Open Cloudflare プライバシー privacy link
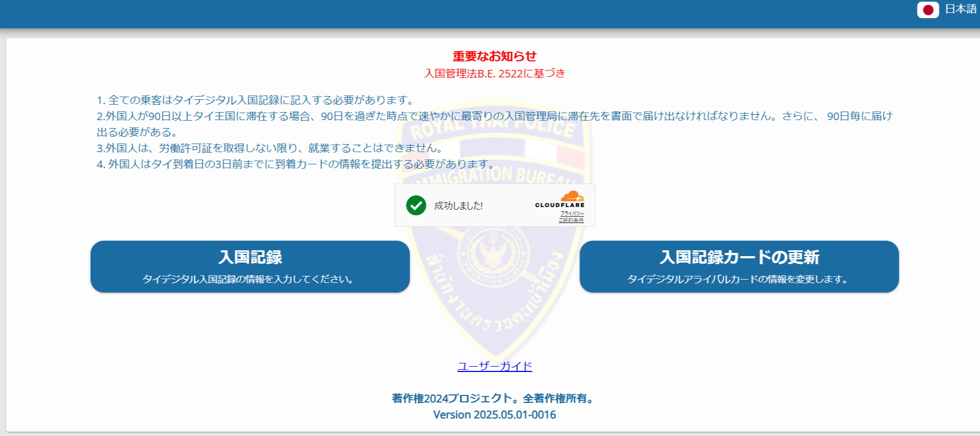Viewport: 980px width, 436px height. point(571,213)
